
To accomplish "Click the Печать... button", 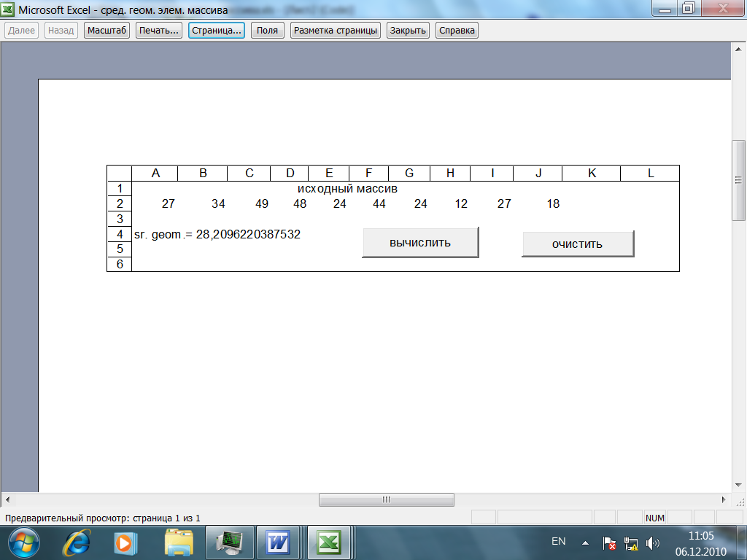I will (x=158, y=31).
